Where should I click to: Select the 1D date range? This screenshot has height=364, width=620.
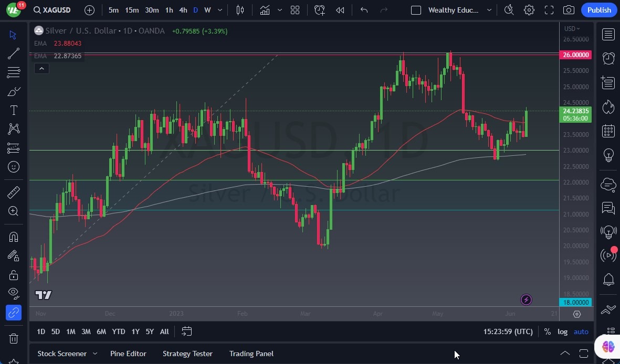pos(41,331)
